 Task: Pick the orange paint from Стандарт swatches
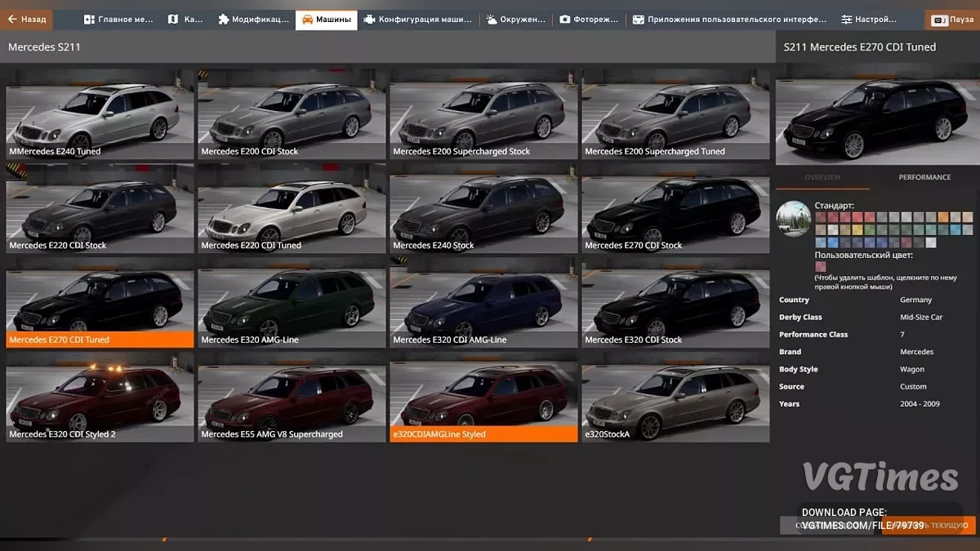[x=943, y=216]
